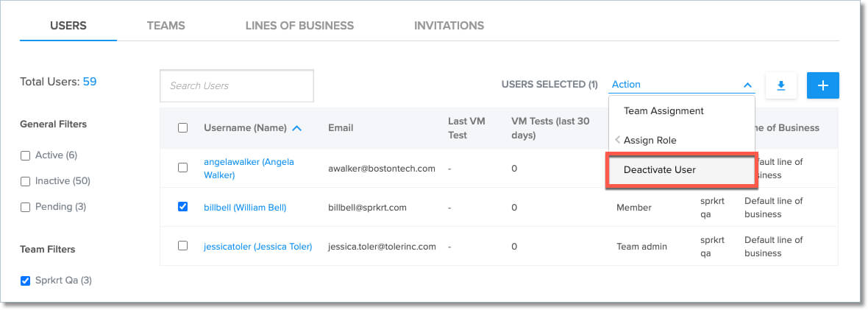The width and height of the screenshot is (868, 310).
Task: Click the Assign Role submenu arrow
Action: [x=618, y=140]
